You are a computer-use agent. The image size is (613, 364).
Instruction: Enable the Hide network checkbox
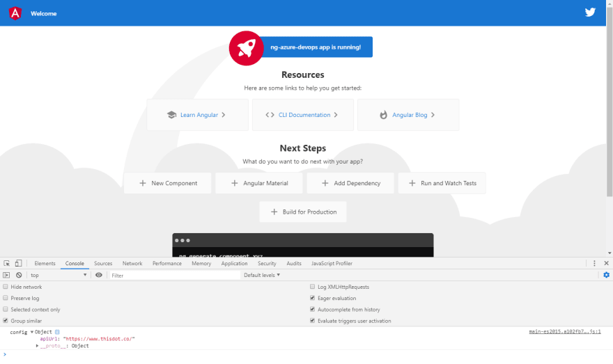[x=6, y=287]
